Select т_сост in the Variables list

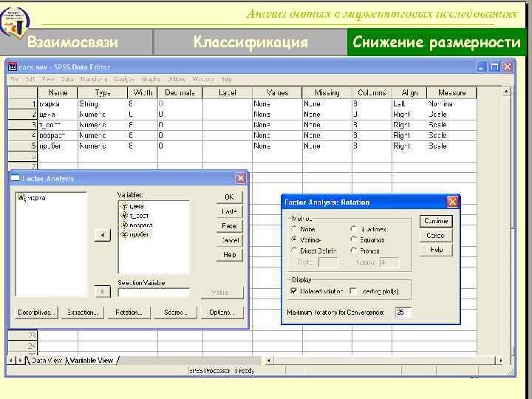(x=135, y=216)
